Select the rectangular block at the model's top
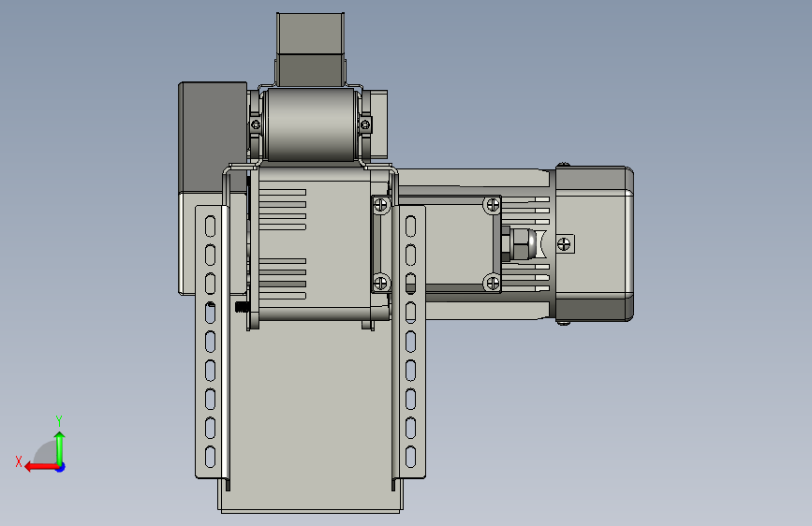 pos(310,50)
